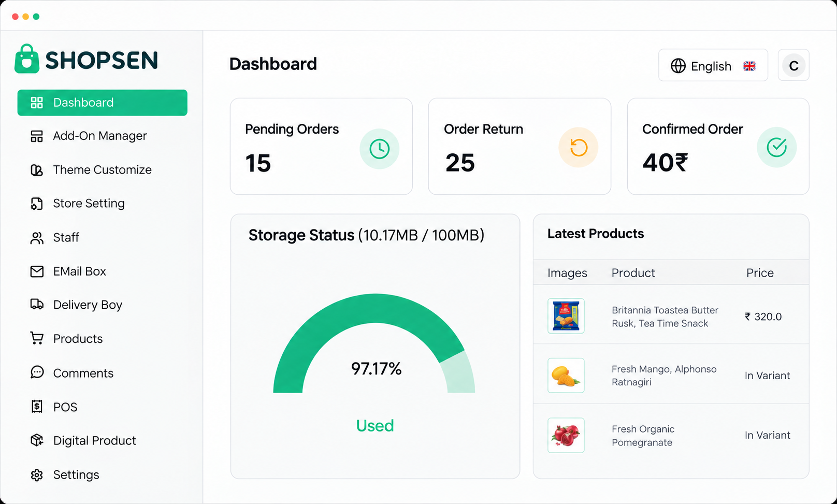Click the pomegranate product thumbnail
This screenshot has height=504, width=837.
click(x=566, y=436)
